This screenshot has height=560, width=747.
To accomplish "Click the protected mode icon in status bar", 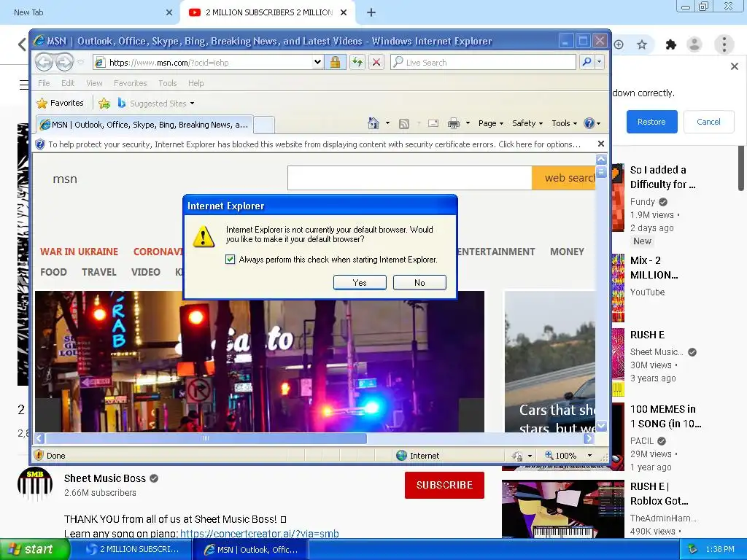I will pyautogui.click(x=517, y=456).
